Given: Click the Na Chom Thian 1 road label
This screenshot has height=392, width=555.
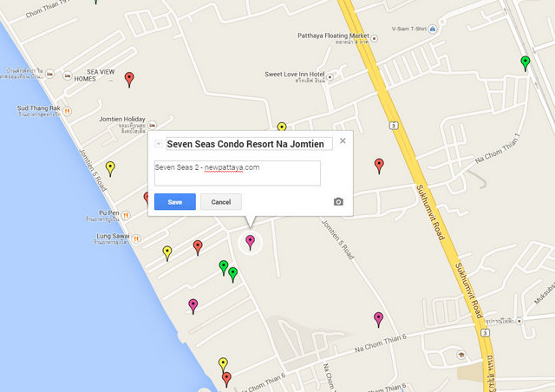Looking at the screenshot, I should tap(497, 148).
